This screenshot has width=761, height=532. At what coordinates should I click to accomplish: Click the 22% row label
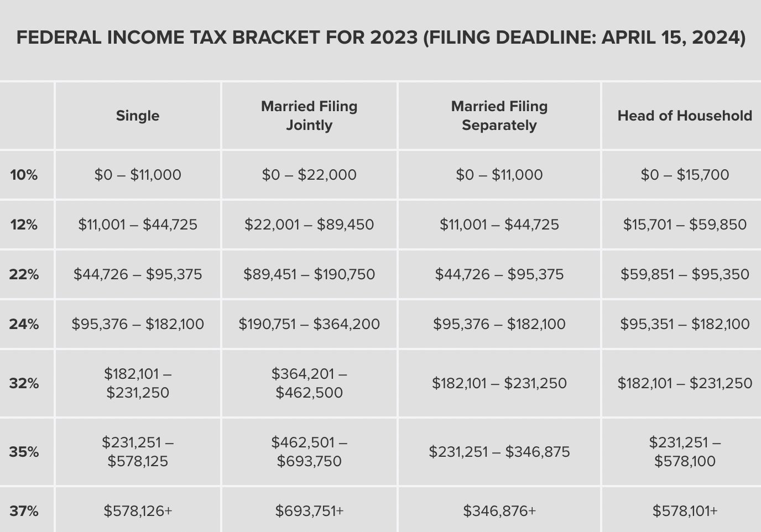tap(24, 274)
